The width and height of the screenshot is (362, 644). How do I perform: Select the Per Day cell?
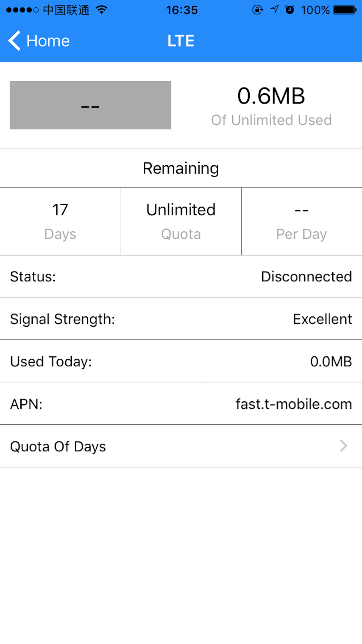click(302, 221)
